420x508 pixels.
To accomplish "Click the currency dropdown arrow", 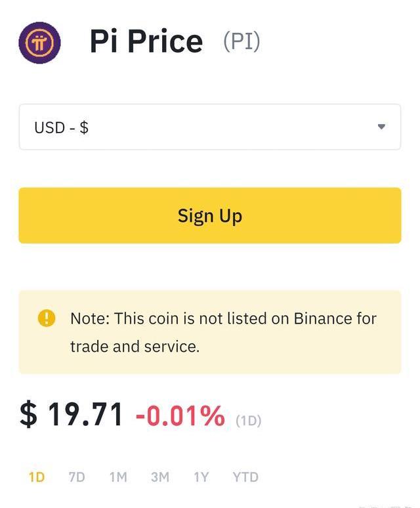I will 381,127.
